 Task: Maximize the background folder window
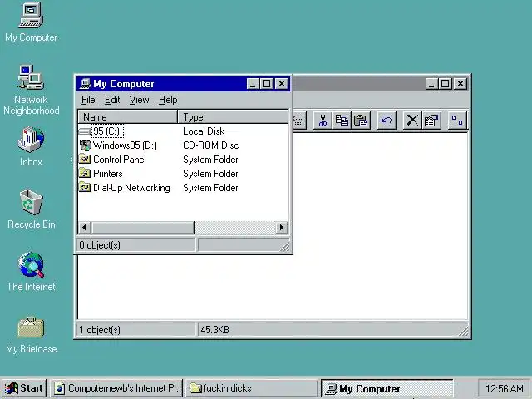pos(446,84)
